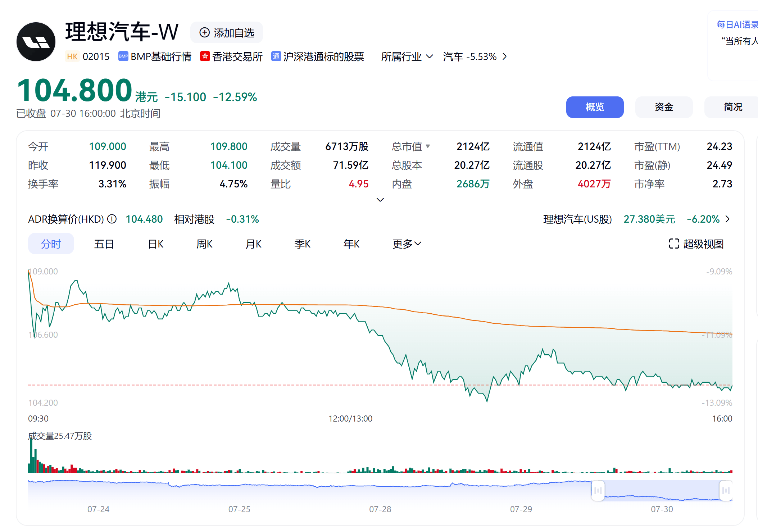Click the 最低 value 104.100
Viewport: 758px width, 532px height.
[229, 165]
